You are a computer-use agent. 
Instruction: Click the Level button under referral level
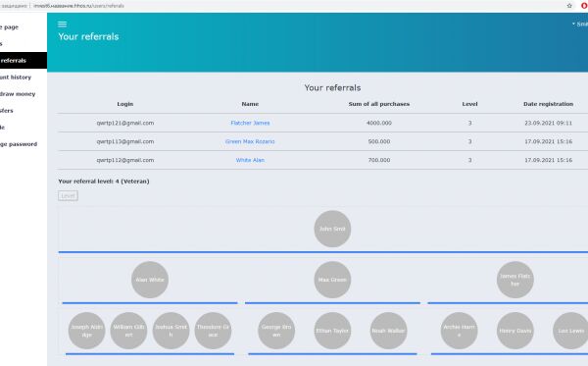[68, 195]
